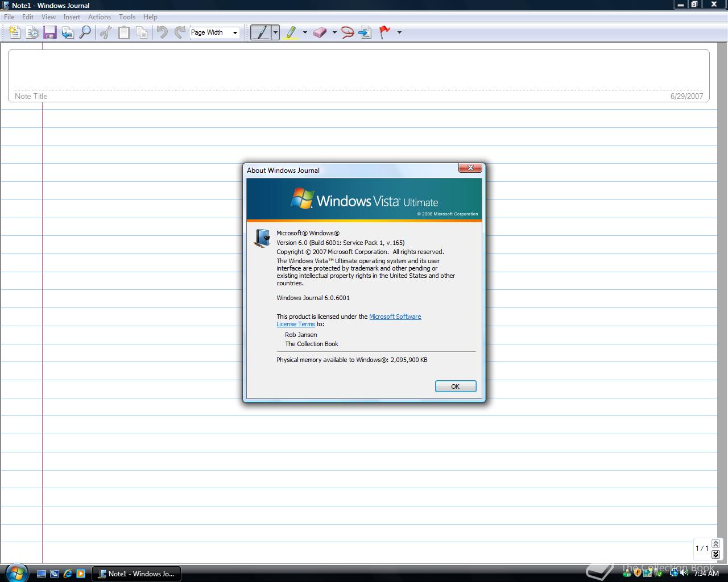Redo the last action

pyautogui.click(x=180, y=32)
